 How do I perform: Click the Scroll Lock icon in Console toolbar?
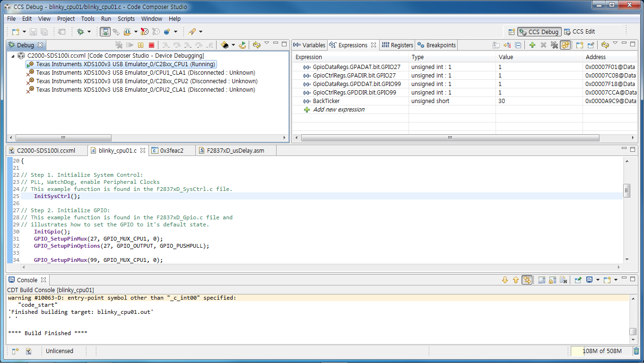pyautogui.click(x=552, y=280)
